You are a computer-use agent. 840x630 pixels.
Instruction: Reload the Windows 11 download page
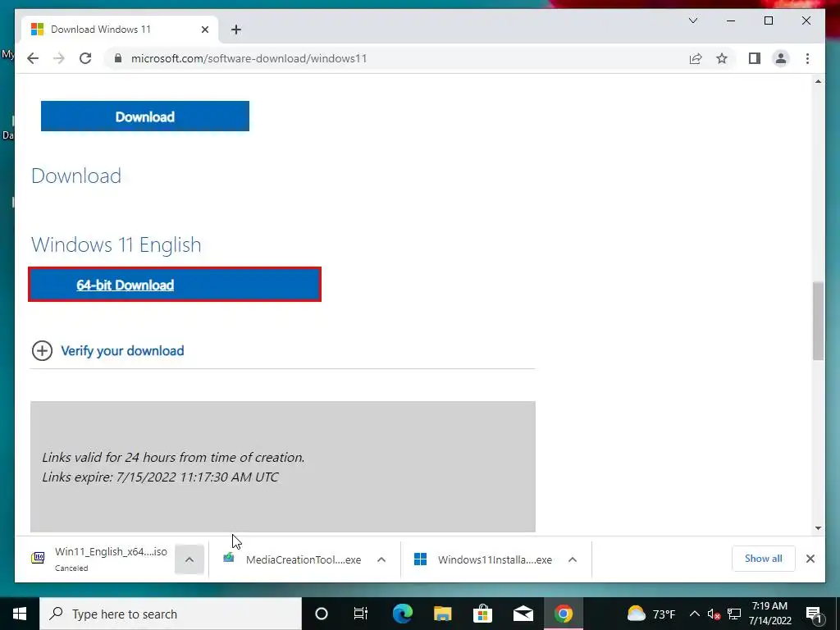coord(85,58)
